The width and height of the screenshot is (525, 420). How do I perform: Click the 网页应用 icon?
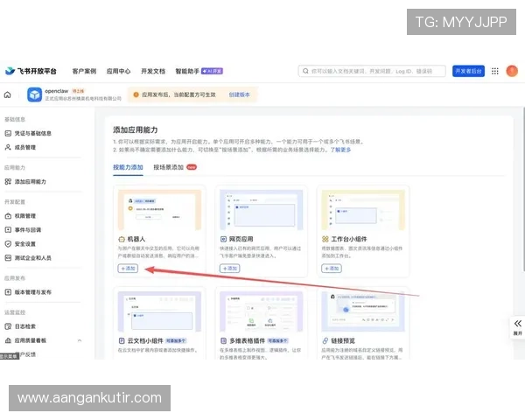pyautogui.click(x=223, y=239)
